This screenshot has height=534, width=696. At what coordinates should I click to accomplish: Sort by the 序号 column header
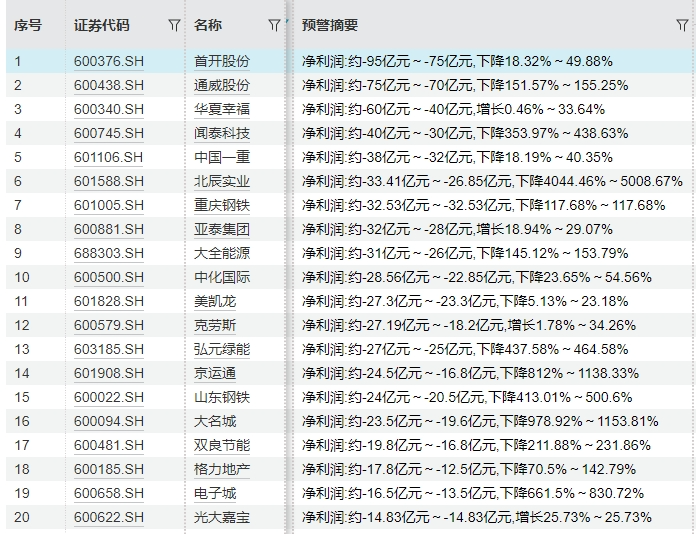coord(27,25)
